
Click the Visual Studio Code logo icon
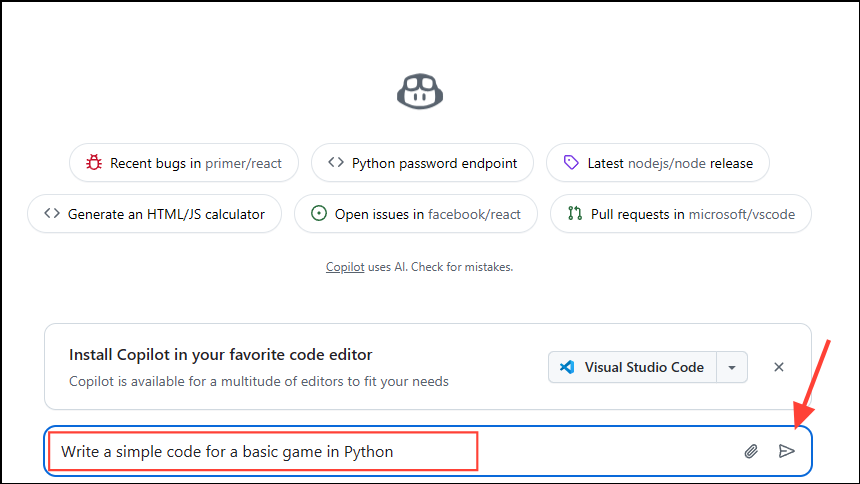coord(567,367)
